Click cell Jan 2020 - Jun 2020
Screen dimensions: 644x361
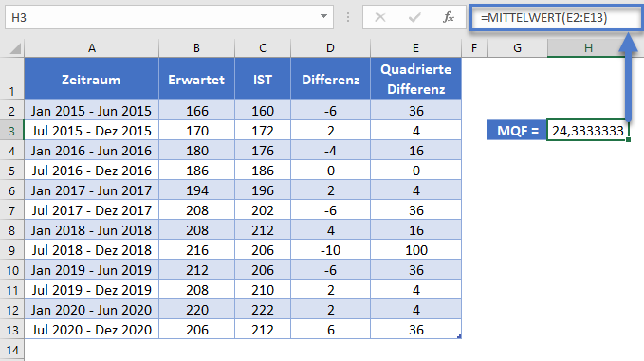click(92, 310)
